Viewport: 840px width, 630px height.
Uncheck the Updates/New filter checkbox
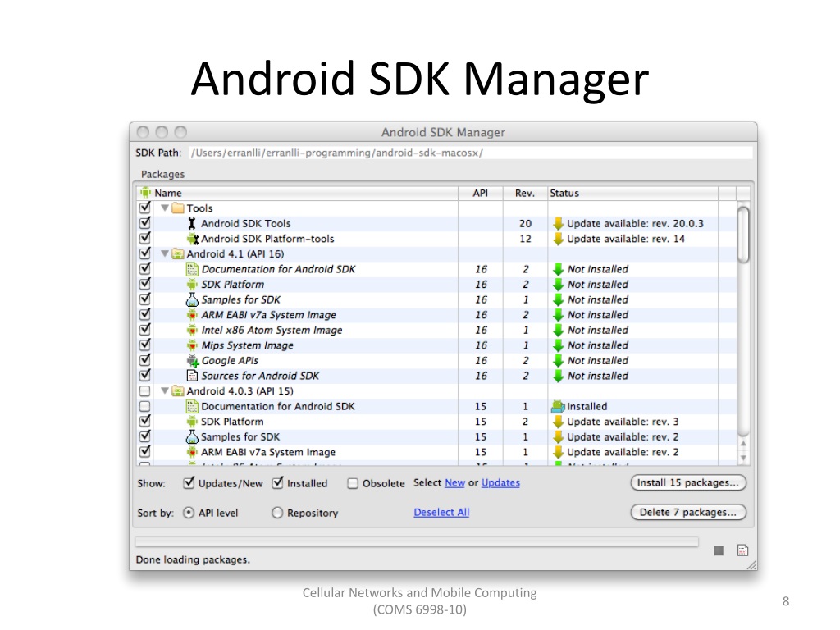pos(189,482)
